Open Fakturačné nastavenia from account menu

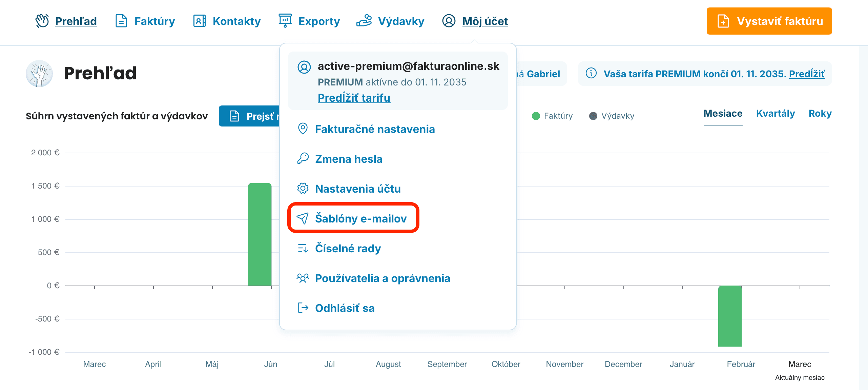375,129
